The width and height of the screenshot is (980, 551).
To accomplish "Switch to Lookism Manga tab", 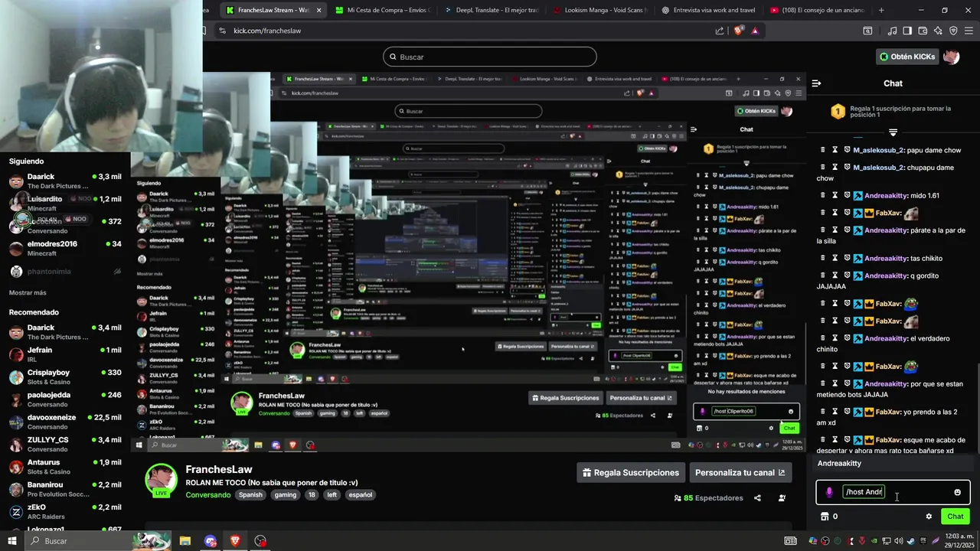I will pyautogui.click(x=599, y=10).
